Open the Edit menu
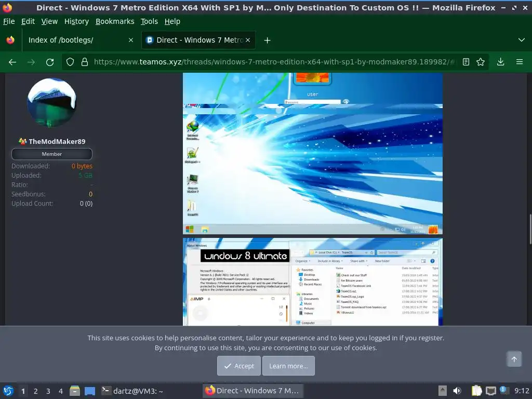The image size is (532, 399). tap(28, 21)
